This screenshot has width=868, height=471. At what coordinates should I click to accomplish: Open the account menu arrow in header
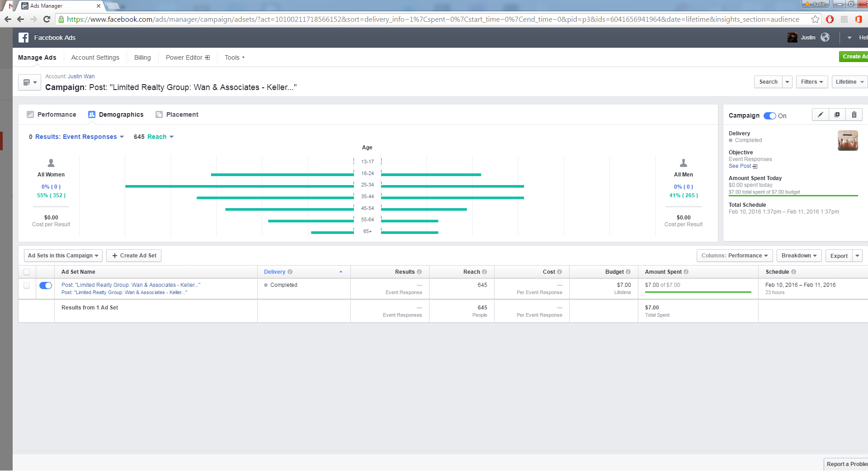849,38
